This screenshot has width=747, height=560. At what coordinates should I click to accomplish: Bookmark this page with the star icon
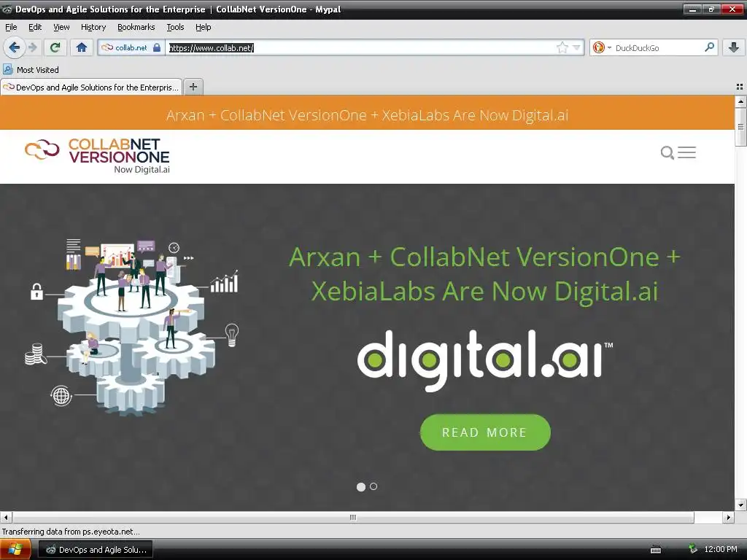(562, 47)
